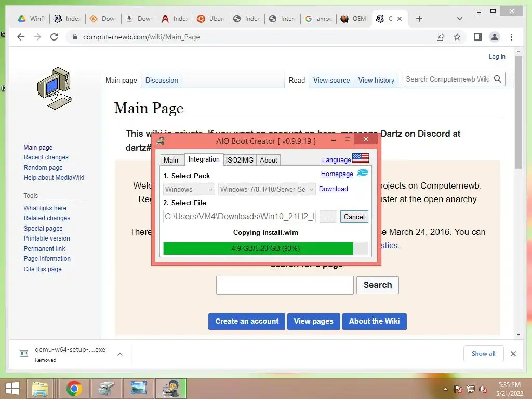Click the padlock site info icon
The height and width of the screenshot is (399, 532).
click(x=75, y=37)
